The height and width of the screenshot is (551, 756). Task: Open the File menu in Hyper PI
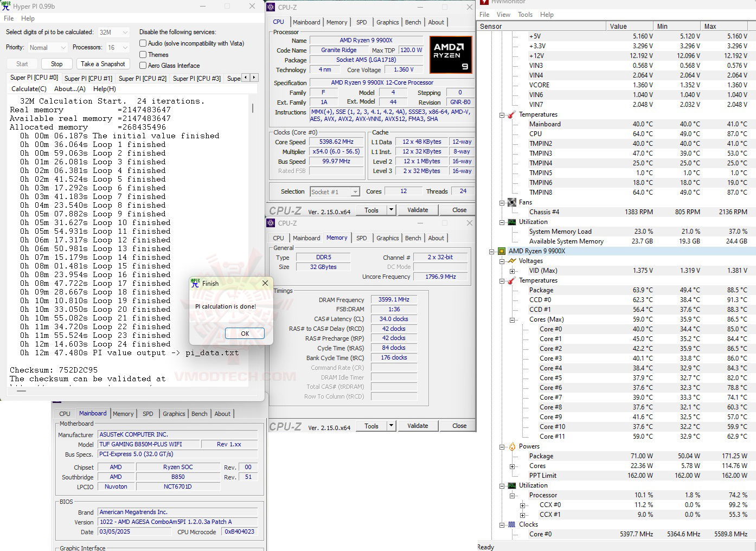(9, 18)
